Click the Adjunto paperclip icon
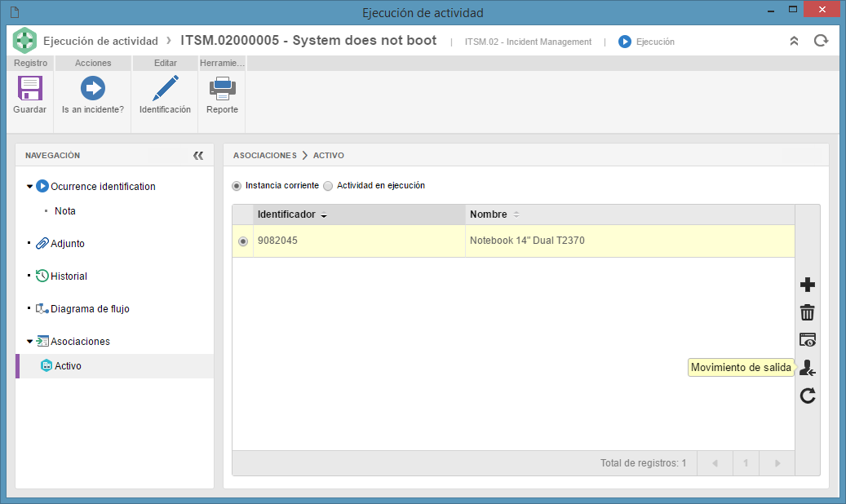Screen dimensions: 846x504 (x=42, y=243)
